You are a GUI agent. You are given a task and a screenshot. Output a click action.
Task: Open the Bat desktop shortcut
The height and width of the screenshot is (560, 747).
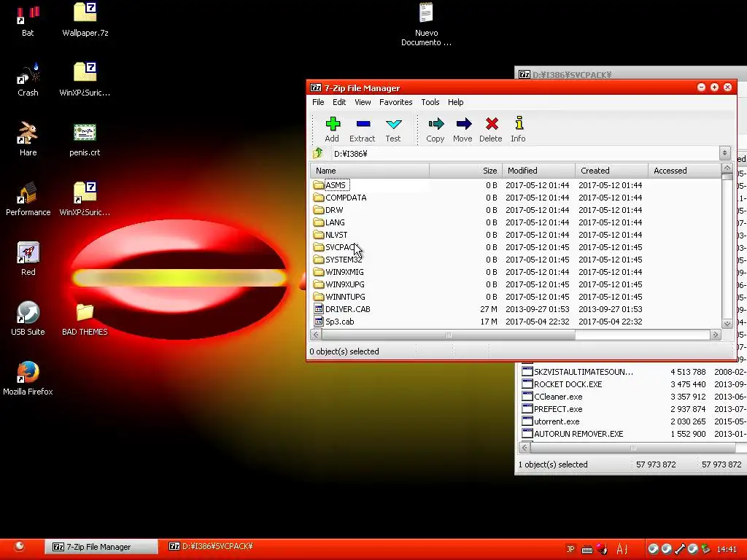[x=28, y=20]
